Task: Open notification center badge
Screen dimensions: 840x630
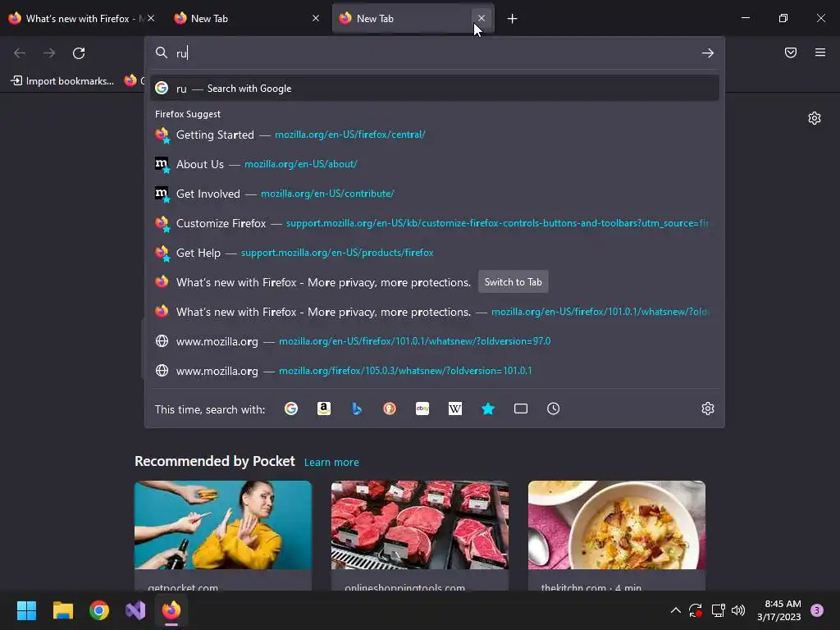Action: coord(817,610)
